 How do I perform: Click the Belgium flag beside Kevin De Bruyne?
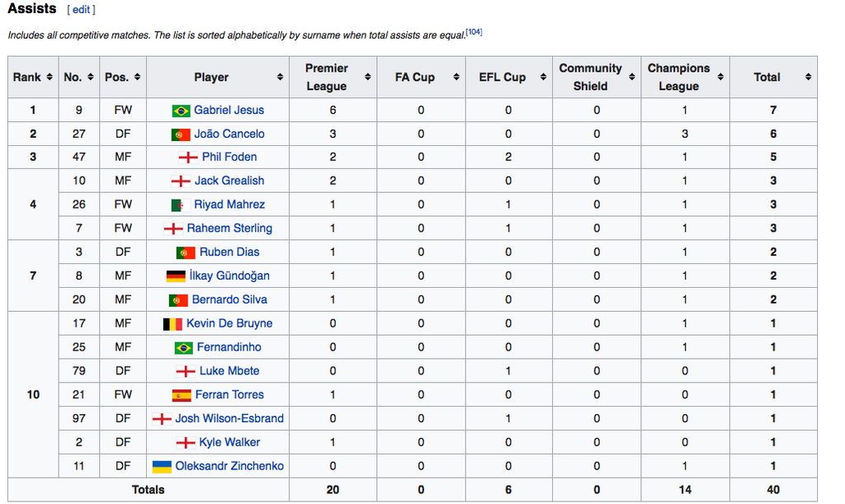click(x=172, y=324)
